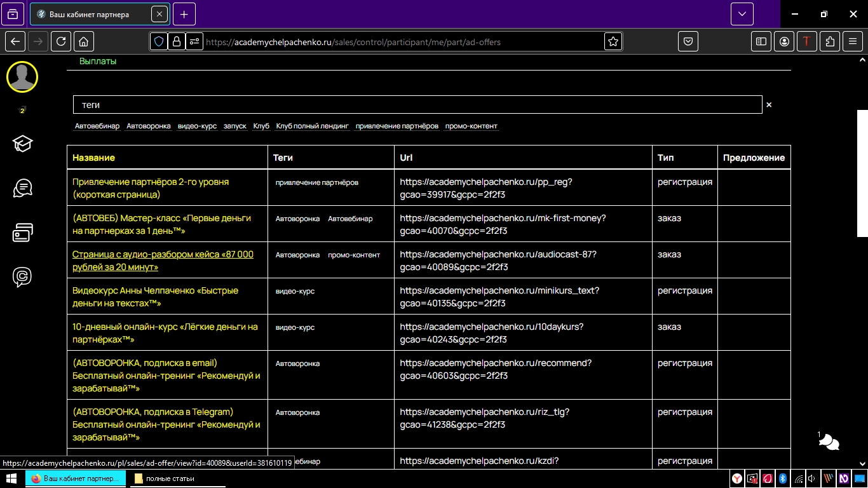
Task: Open the tracking protection shield icon
Action: coord(159,42)
